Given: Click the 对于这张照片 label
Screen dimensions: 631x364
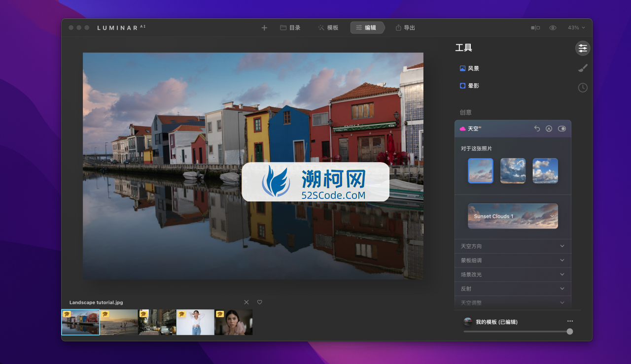Looking at the screenshot, I should [476, 148].
